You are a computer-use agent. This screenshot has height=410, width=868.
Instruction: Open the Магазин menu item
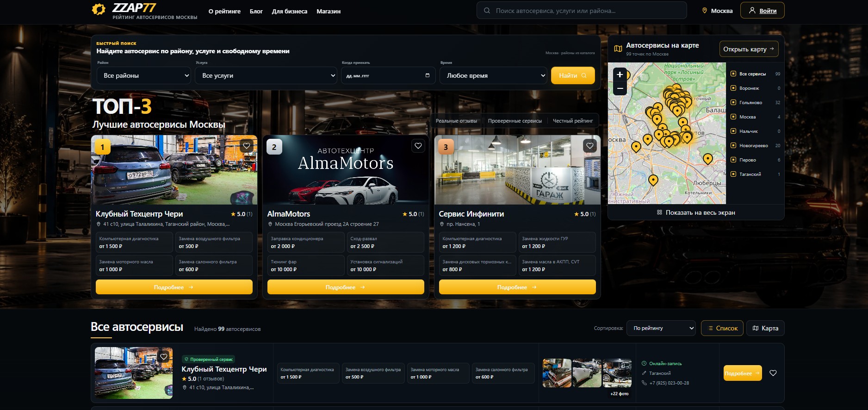329,11
